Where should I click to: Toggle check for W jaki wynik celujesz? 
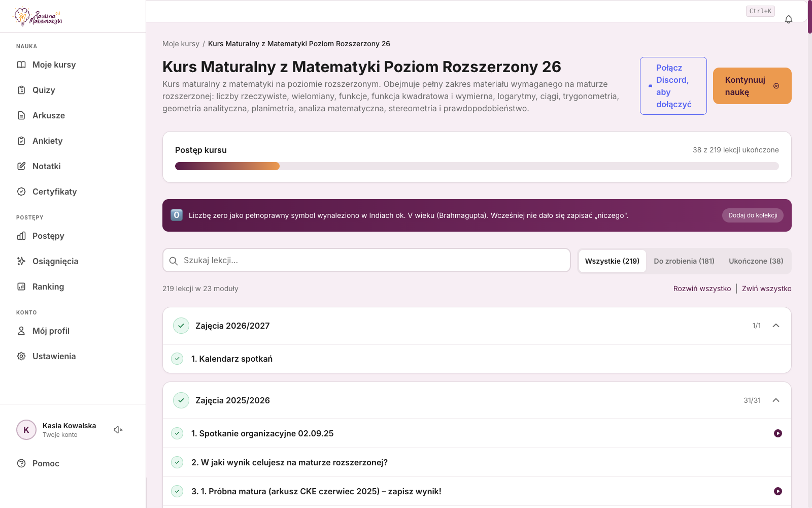coord(177,462)
